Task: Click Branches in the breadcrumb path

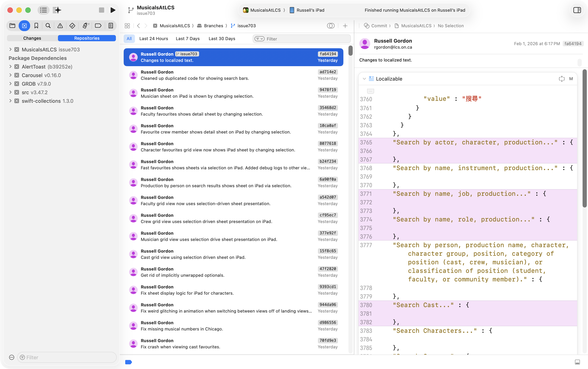Action: [x=213, y=26]
